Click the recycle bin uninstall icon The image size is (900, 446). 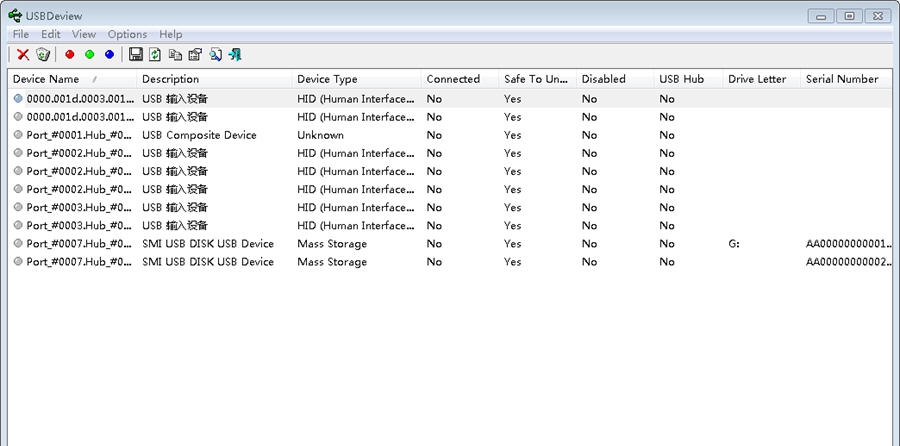point(43,55)
